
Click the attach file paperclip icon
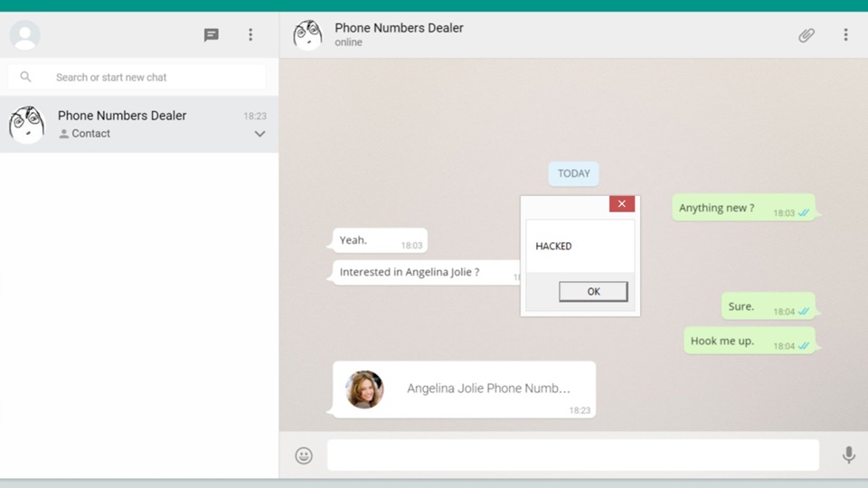click(x=807, y=35)
